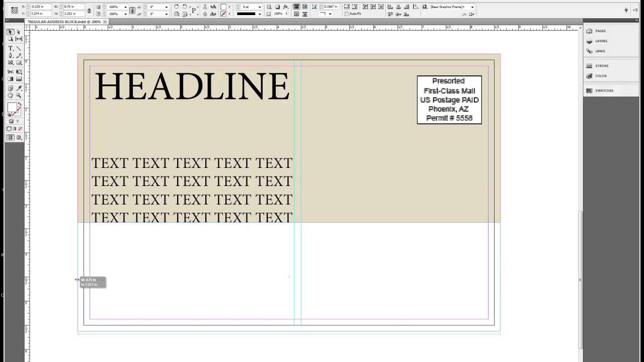Select the Line tool
Screen dimensions: 644x362
click(19, 49)
